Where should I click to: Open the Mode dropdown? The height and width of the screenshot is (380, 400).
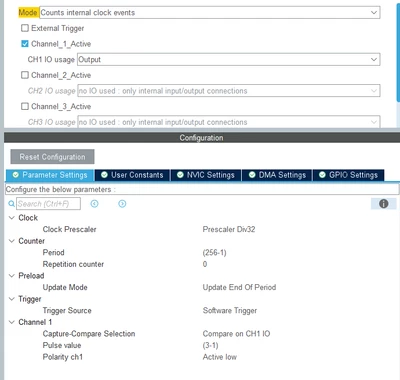click(x=210, y=13)
